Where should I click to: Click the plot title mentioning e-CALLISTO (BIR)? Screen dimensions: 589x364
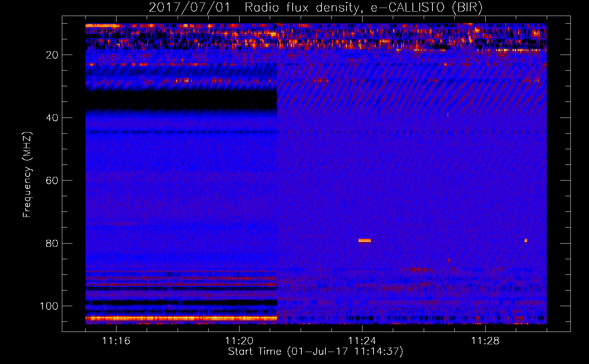(316, 8)
